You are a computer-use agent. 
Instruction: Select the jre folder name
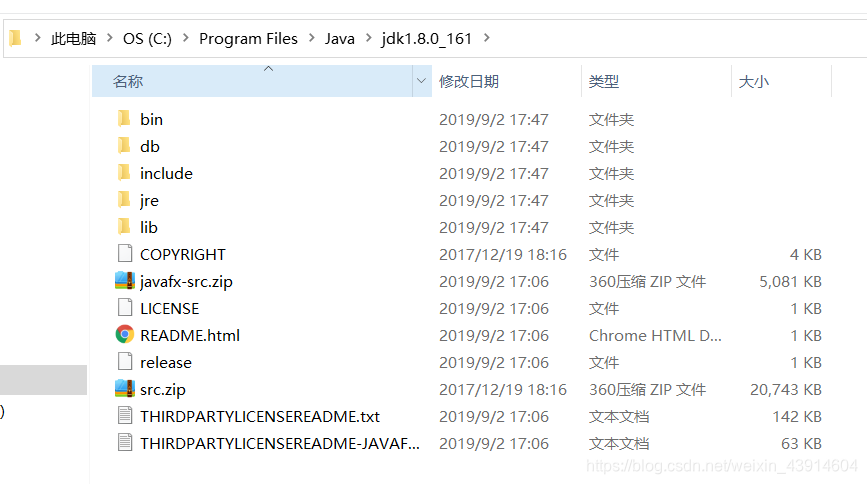point(149,201)
